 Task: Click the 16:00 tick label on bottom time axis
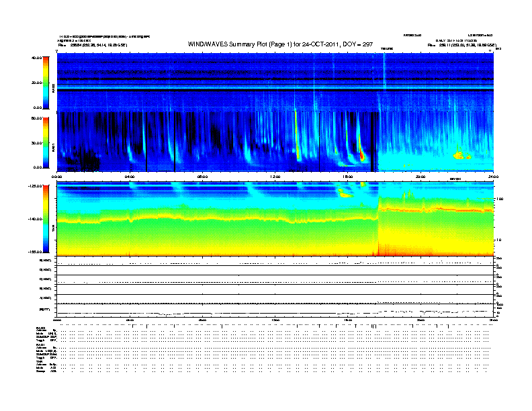[348, 320]
